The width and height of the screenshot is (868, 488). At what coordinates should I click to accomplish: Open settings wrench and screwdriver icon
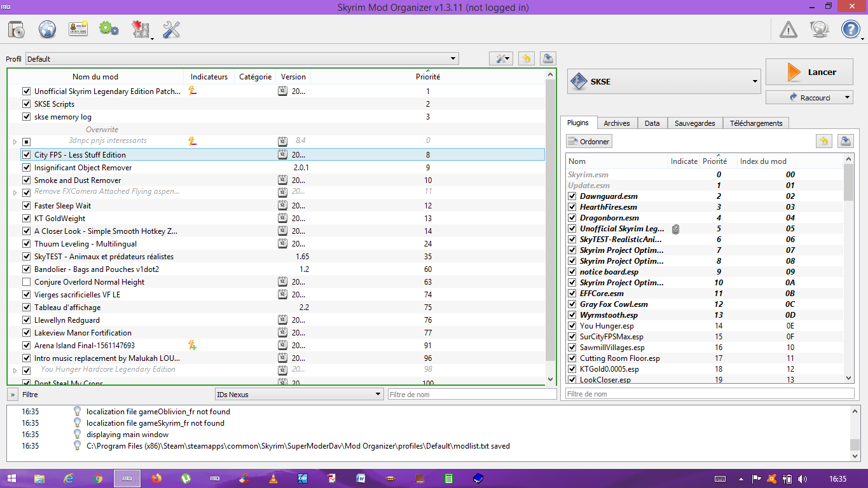point(171,29)
